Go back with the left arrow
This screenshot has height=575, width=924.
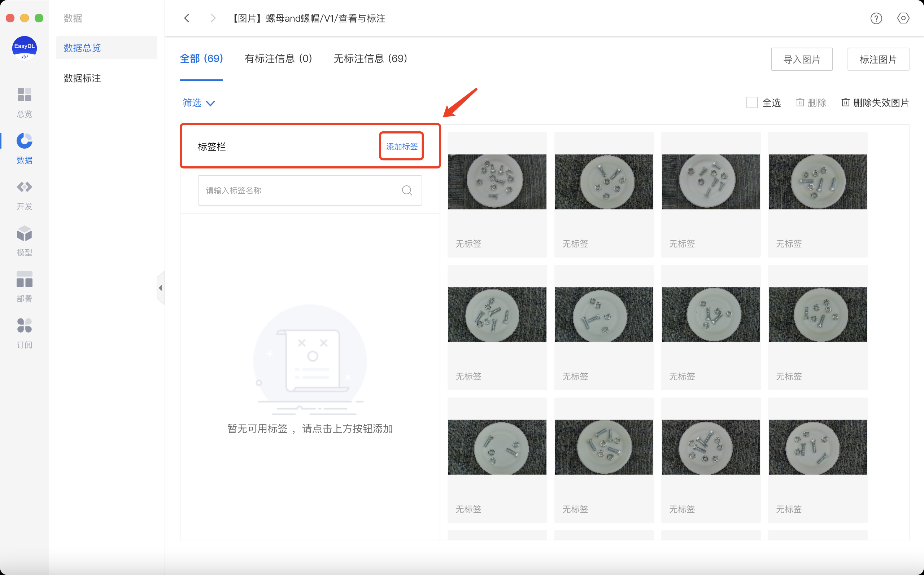(x=187, y=18)
